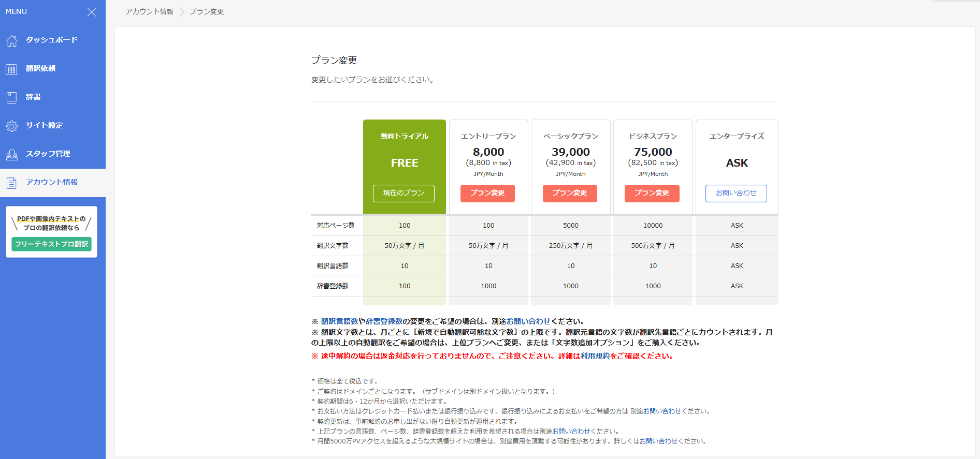The width and height of the screenshot is (980, 459).
Task: Click the (42,900 in tax) text
Action: (x=571, y=163)
